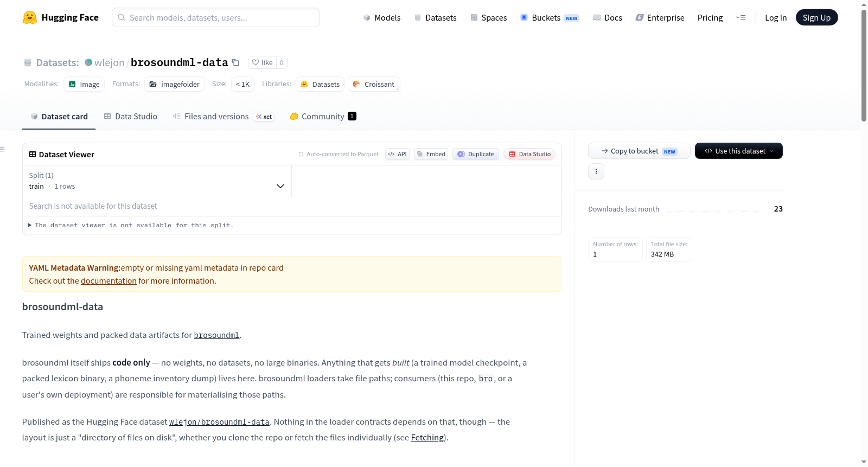Click the imagefolder format tag
This screenshot has width=868, height=467.
(175, 84)
